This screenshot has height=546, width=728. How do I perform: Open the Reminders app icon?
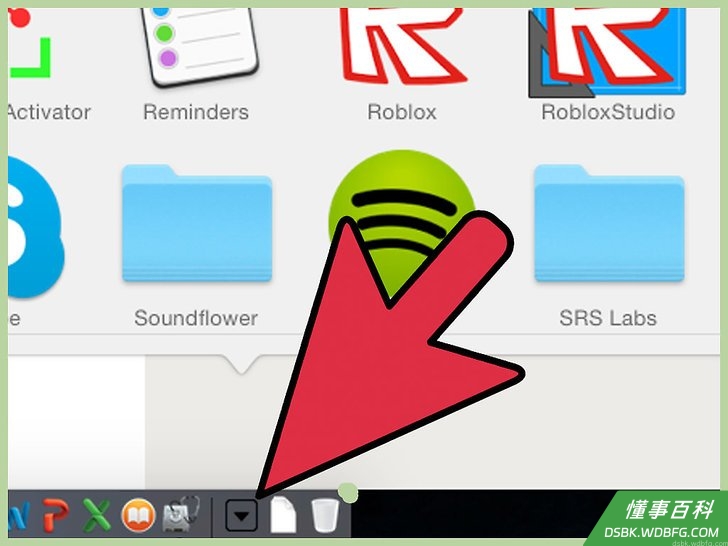point(199,46)
